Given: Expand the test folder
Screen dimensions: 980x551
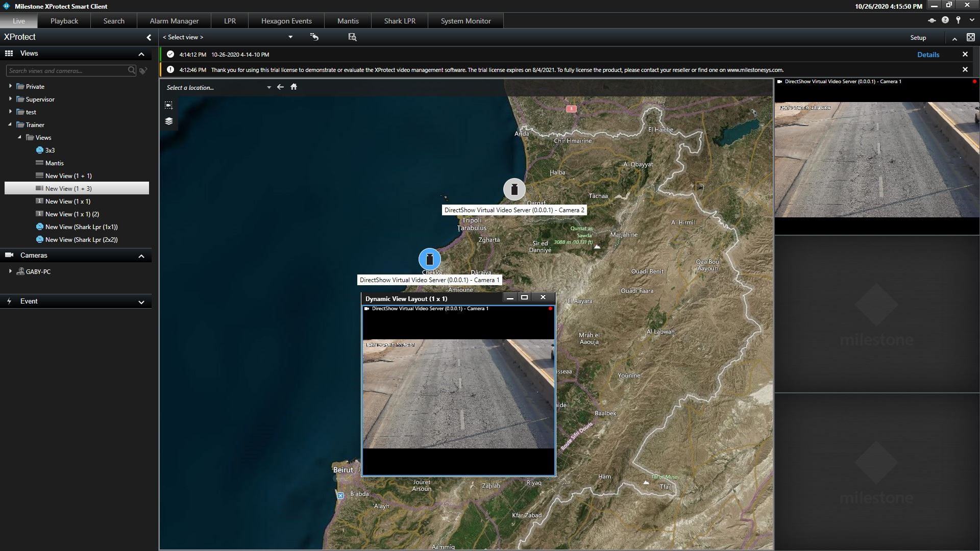Looking at the screenshot, I should point(10,112).
